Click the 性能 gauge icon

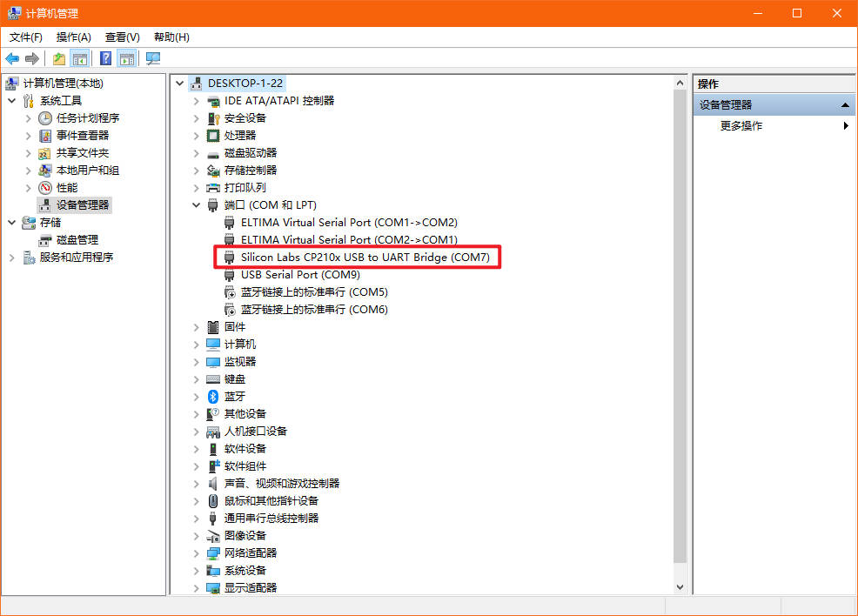pyautogui.click(x=45, y=187)
